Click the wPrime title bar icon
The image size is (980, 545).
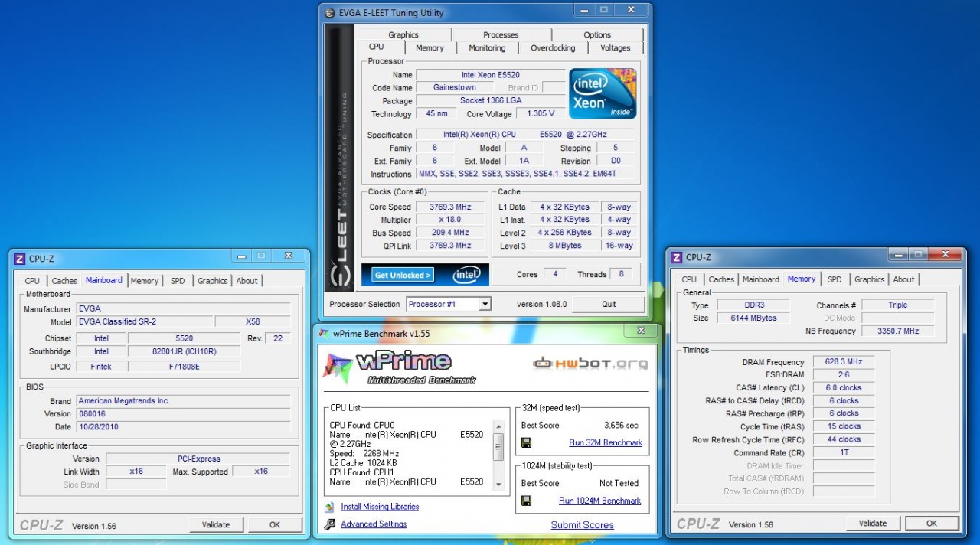(324, 333)
